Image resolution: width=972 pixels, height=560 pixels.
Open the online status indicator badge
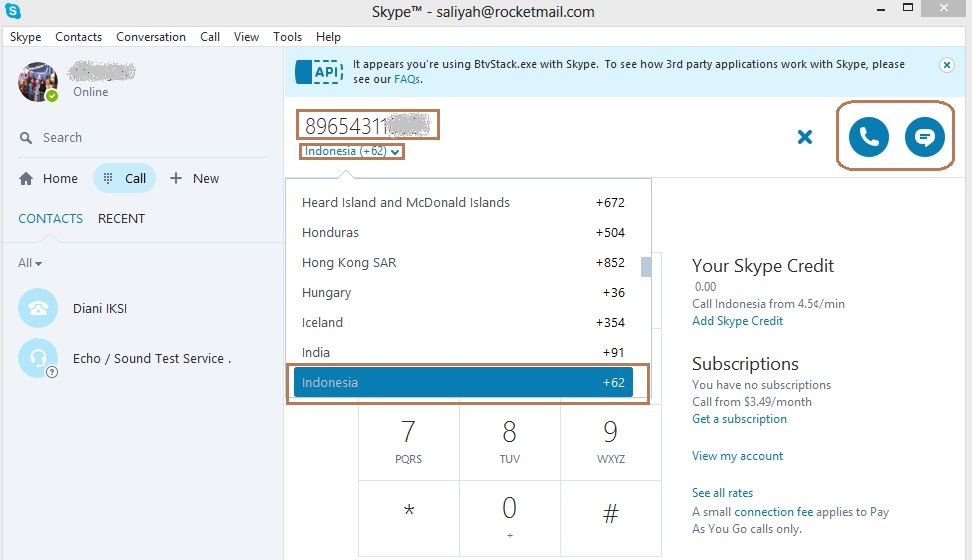(52, 96)
